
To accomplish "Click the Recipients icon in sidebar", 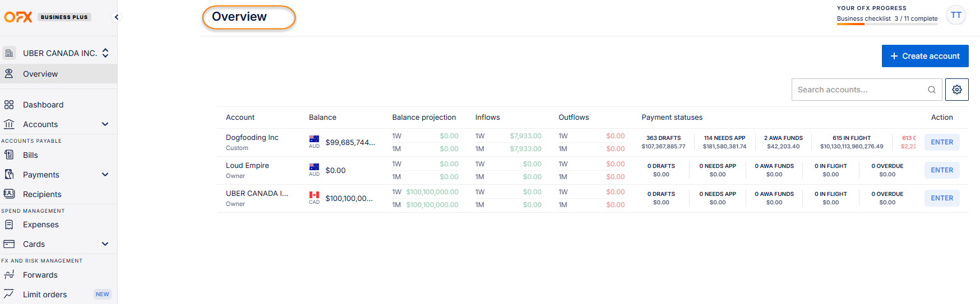I will tap(9, 194).
